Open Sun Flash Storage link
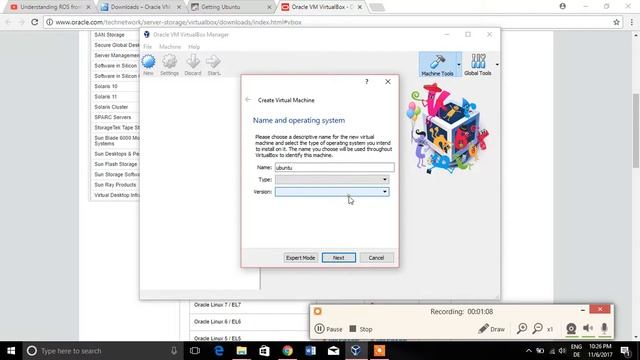Image resolution: width=640 pixels, height=360 pixels. coord(116,164)
